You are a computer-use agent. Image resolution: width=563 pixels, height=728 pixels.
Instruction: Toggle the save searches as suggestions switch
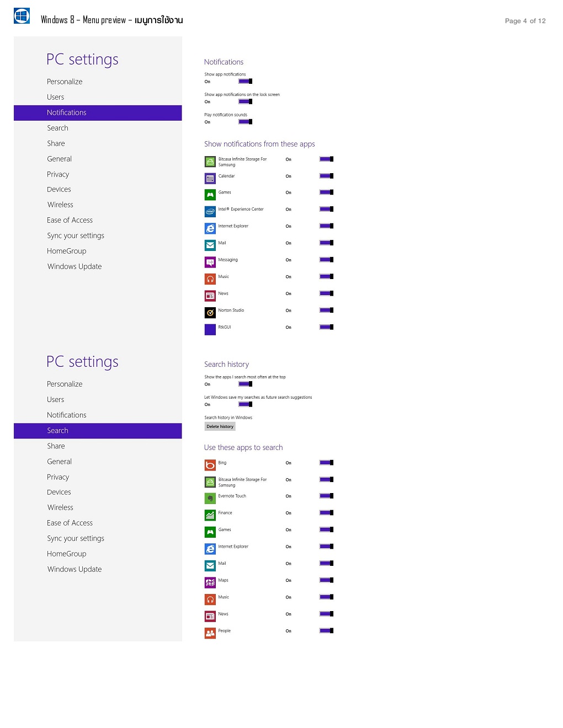coord(246,404)
